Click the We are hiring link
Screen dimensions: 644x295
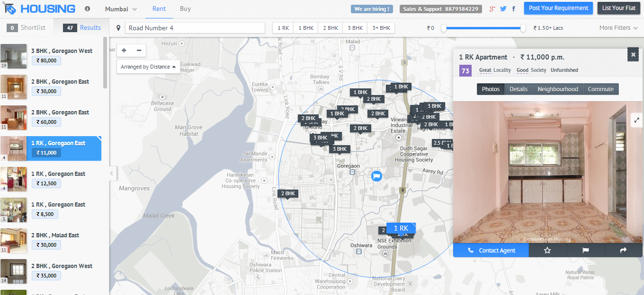pyautogui.click(x=372, y=9)
